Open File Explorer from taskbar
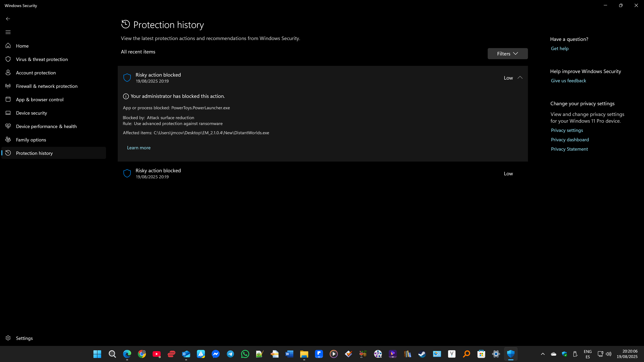This screenshot has height=362, width=644. tap(304, 354)
